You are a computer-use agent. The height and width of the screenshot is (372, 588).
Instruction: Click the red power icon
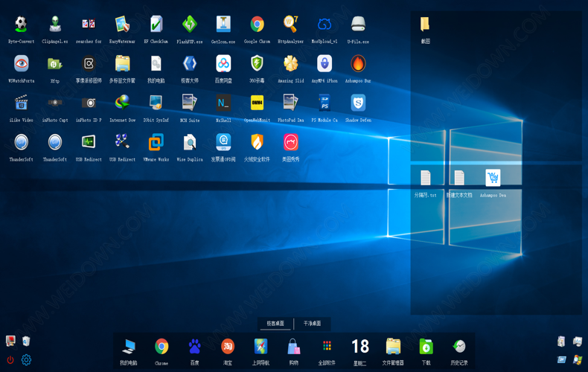point(10,360)
